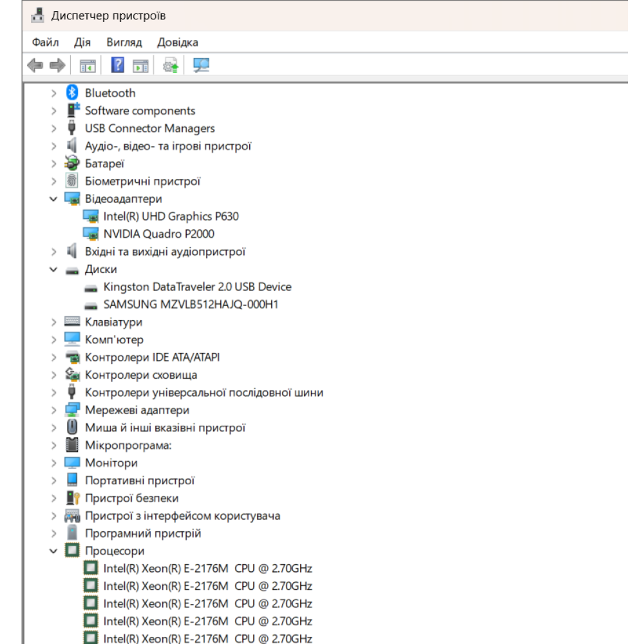The width and height of the screenshot is (644, 644).
Task: Collapse the Відеоадаптери category
Action: (53, 199)
